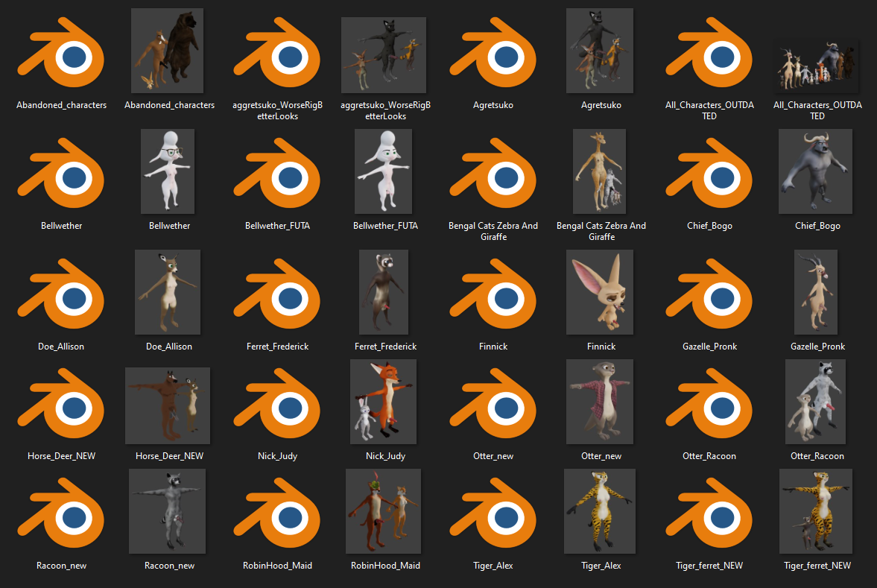Select the Abandoned_characters preview image with the bear
The height and width of the screenshot is (588, 877).
click(167, 51)
